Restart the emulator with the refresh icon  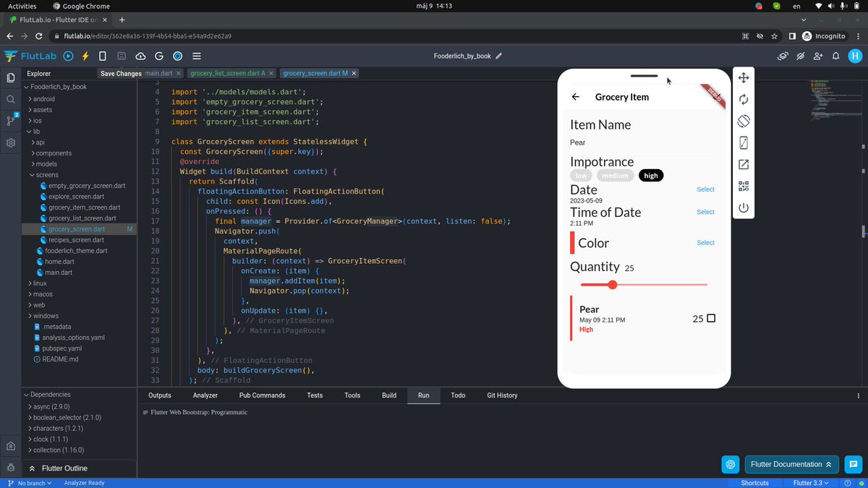(x=744, y=100)
